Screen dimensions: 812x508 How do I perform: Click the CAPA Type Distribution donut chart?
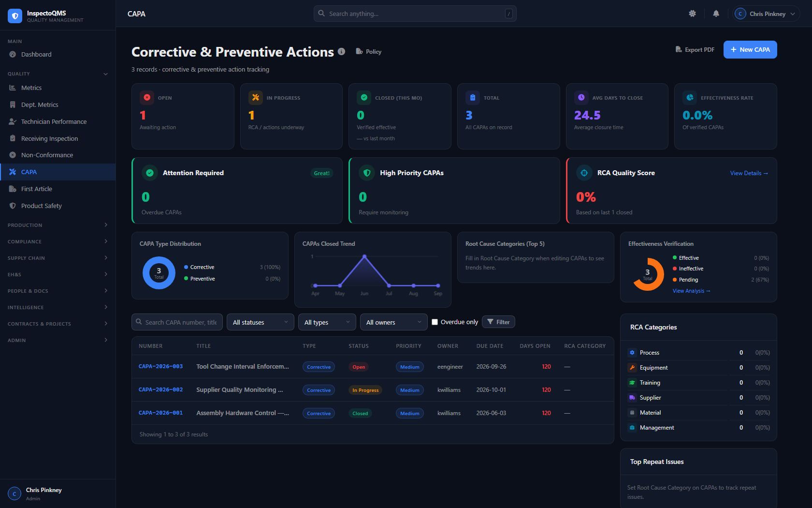159,273
